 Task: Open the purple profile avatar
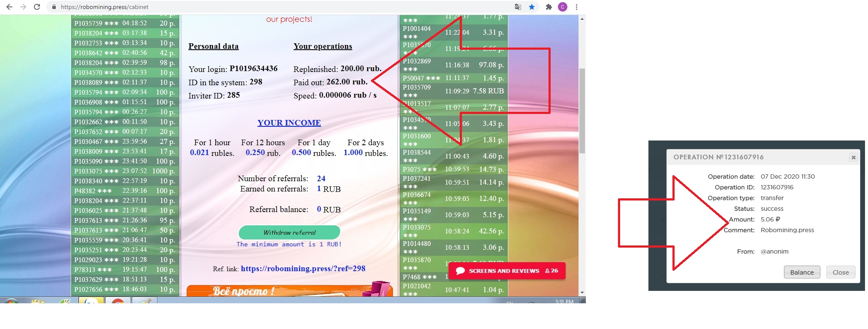[x=563, y=7]
